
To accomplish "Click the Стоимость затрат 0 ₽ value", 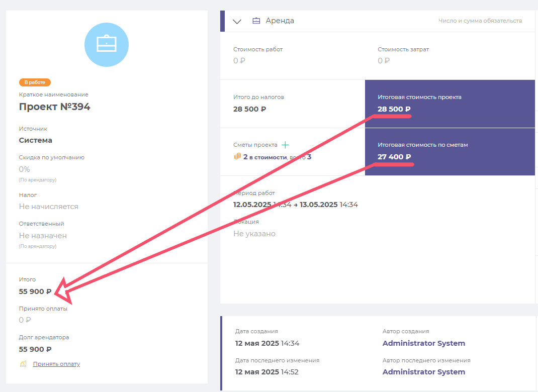I will click(x=384, y=61).
